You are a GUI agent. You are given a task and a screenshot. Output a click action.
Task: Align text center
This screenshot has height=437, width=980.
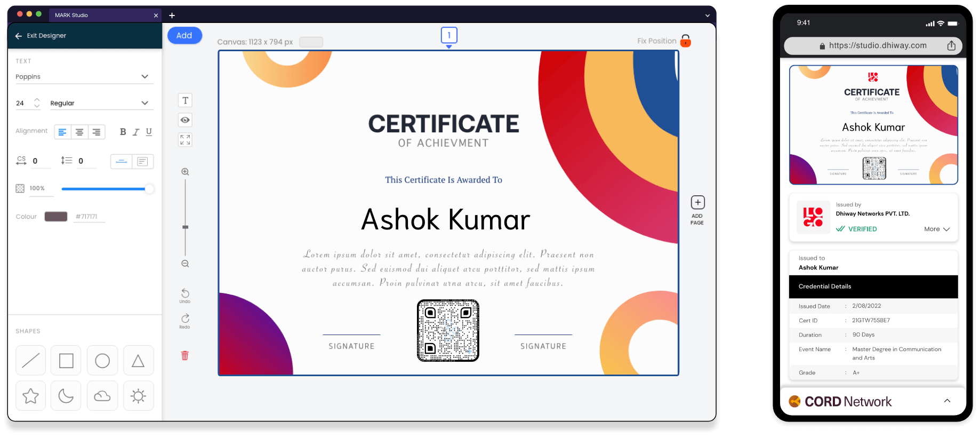pos(79,132)
